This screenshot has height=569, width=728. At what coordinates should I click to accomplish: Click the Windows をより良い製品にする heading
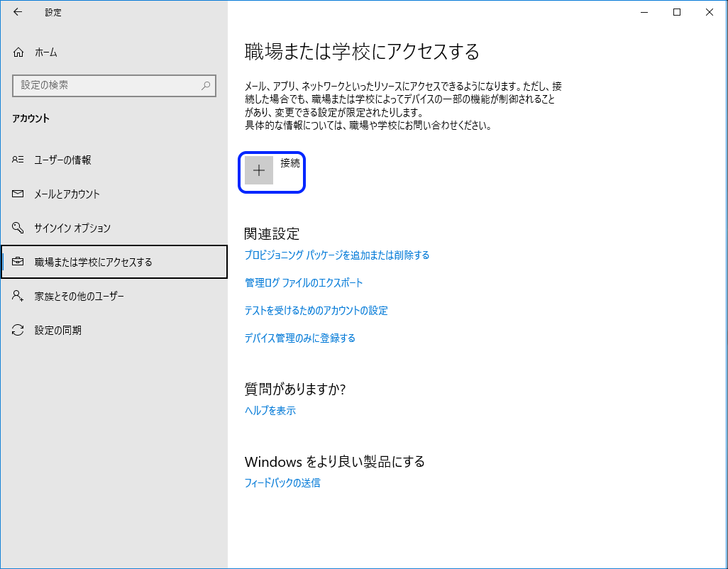pos(335,461)
